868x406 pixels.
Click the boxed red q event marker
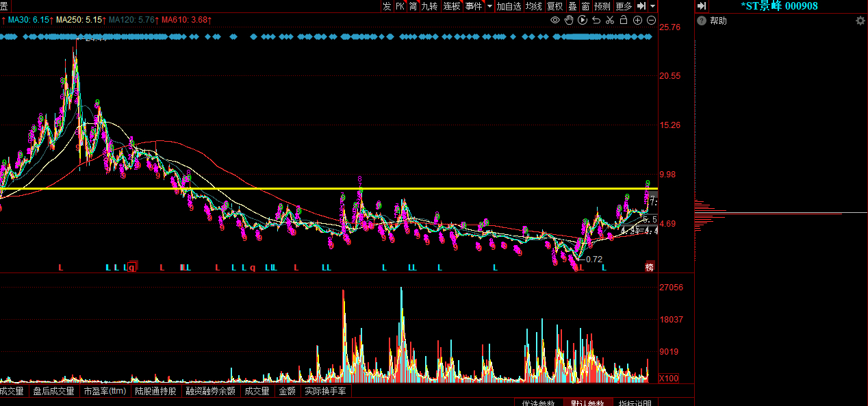point(132,267)
